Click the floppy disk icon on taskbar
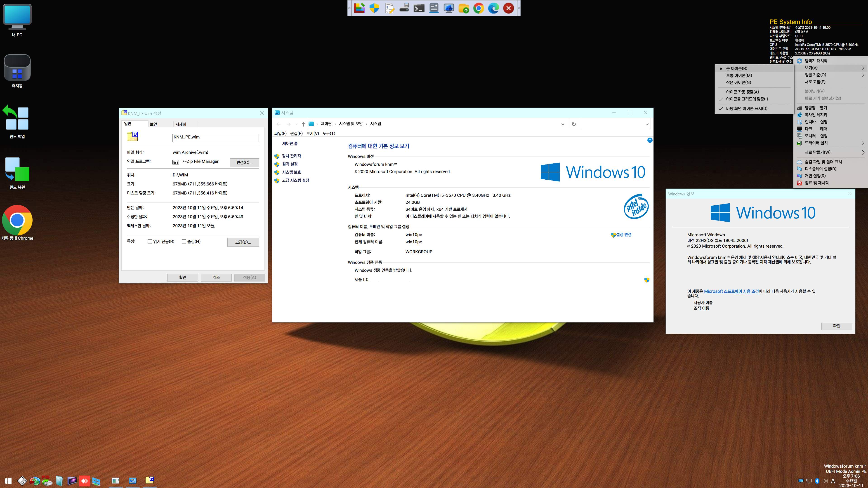 [x=22, y=481]
